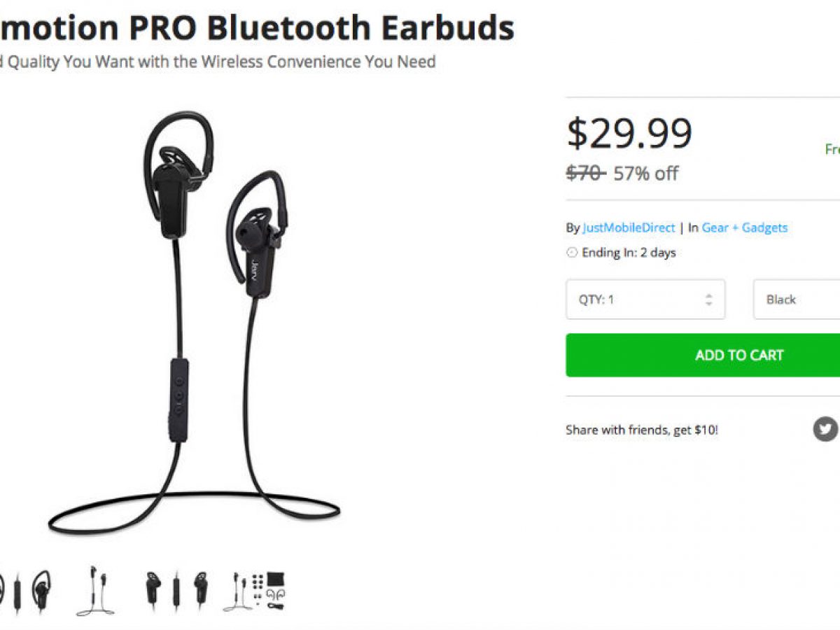The width and height of the screenshot is (840, 630).
Task: Click the ADD TO CART button
Action: [703, 355]
